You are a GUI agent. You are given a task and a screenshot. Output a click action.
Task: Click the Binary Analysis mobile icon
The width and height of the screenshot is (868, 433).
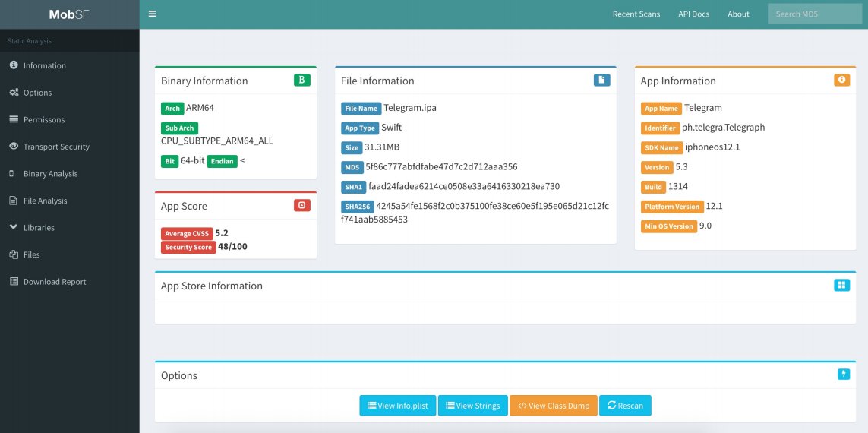coord(12,173)
